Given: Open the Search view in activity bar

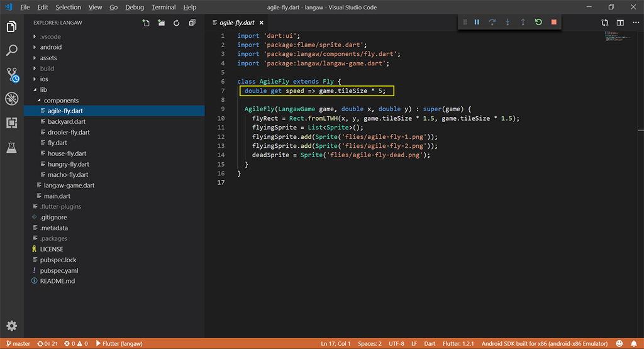Looking at the screenshot, I should click(x=11, y=50).
